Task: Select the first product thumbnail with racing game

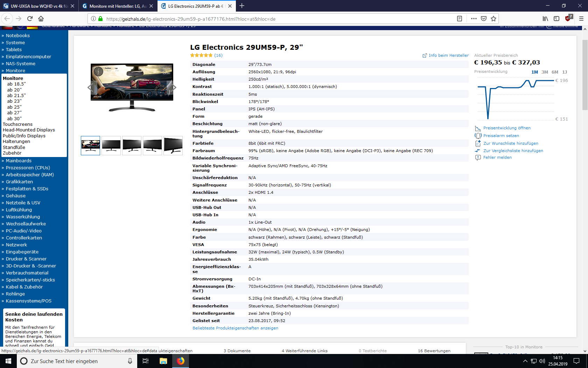Action: [90, 145]
